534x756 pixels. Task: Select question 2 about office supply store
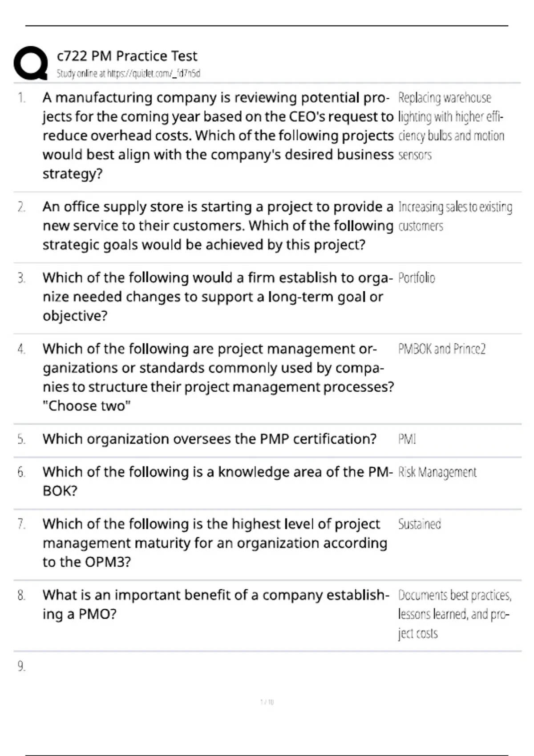pyautogui.click(x=218, y=226)
